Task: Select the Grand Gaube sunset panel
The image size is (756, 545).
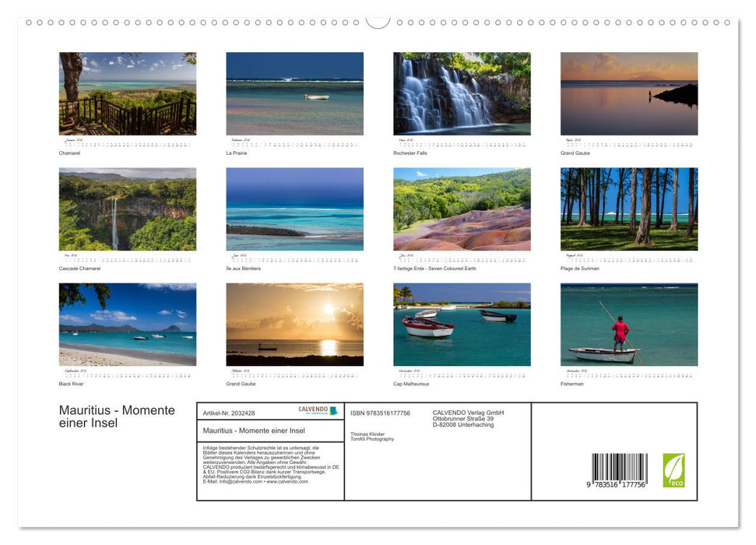Action: point(294,325)
